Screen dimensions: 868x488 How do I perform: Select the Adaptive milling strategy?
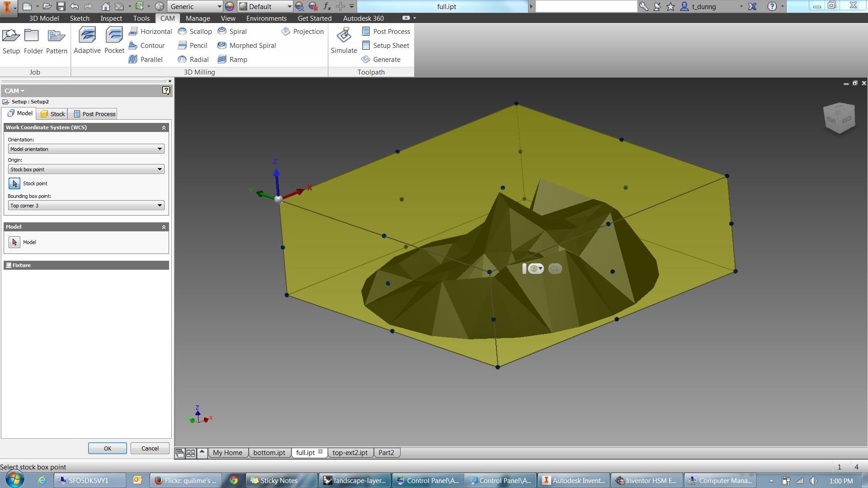click(87, 41)
